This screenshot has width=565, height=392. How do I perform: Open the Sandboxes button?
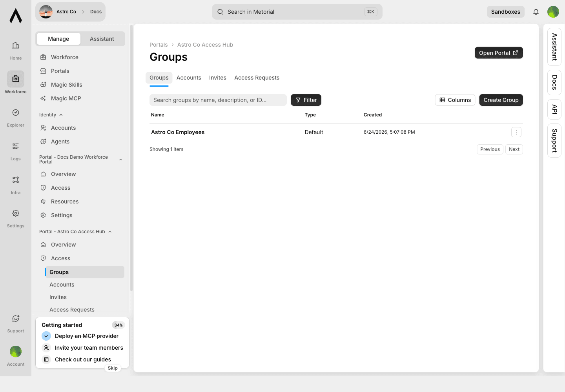(x=506, y=12)
